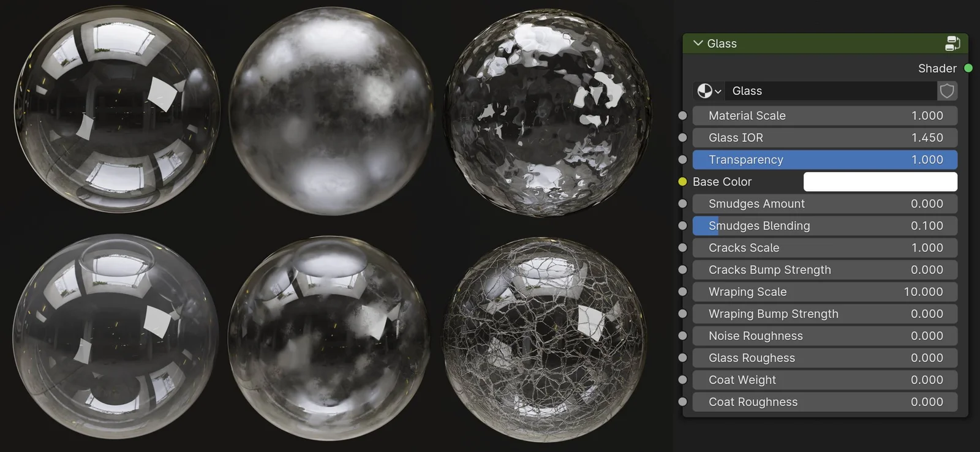Collapse the Glass node using header chevron
The image size is (980, 452).
pos(698,43)
